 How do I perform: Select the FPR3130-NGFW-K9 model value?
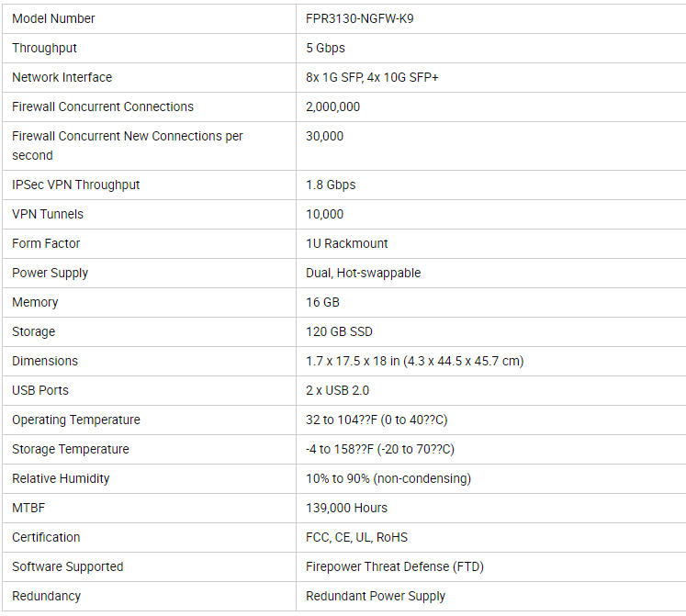[x=360, y=18]
